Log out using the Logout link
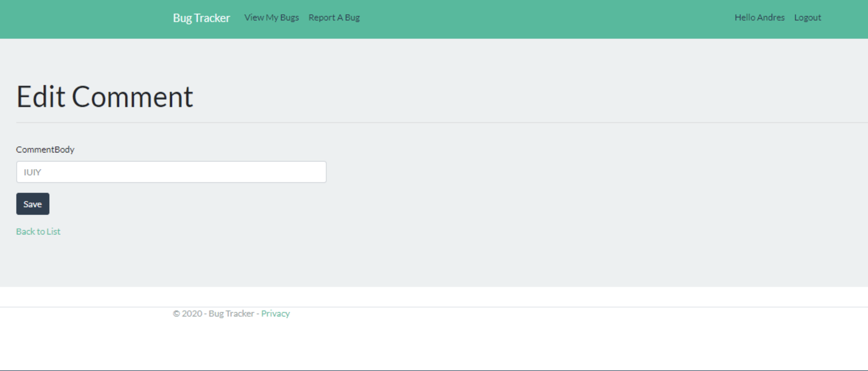This screenshot has width=868, height=371. pos(807,17)
